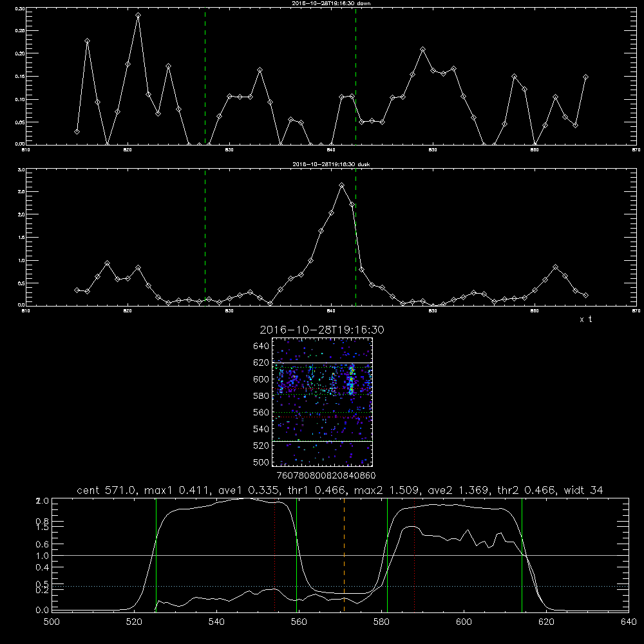Image resolution: width=644 pixels, height=644 pixels.
Task: Click the dusk plot y-axis label 1.0
Action: click(22, 260)
